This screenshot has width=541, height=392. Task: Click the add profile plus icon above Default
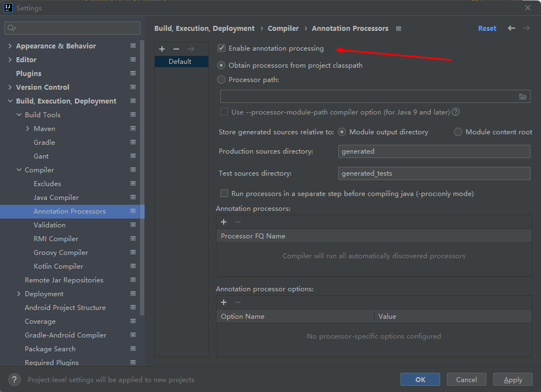pos(162,49)
